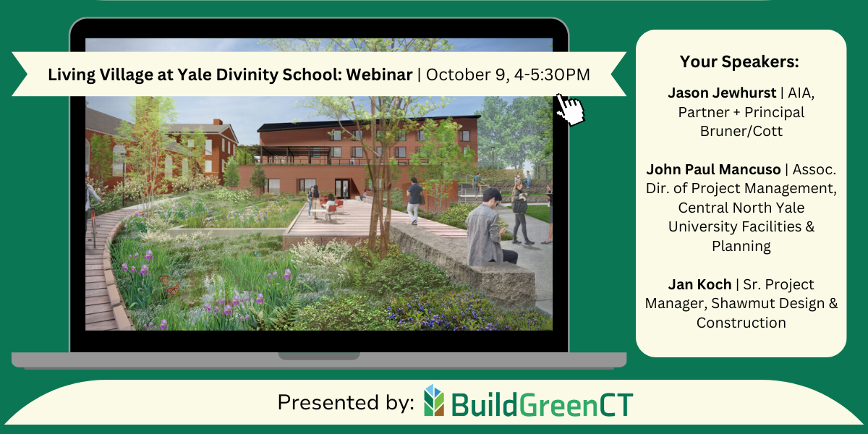Click the laptop's bottom notch below the screen
Image resolution: width=868 pixels, height=434 pixels.
point(319,356)
